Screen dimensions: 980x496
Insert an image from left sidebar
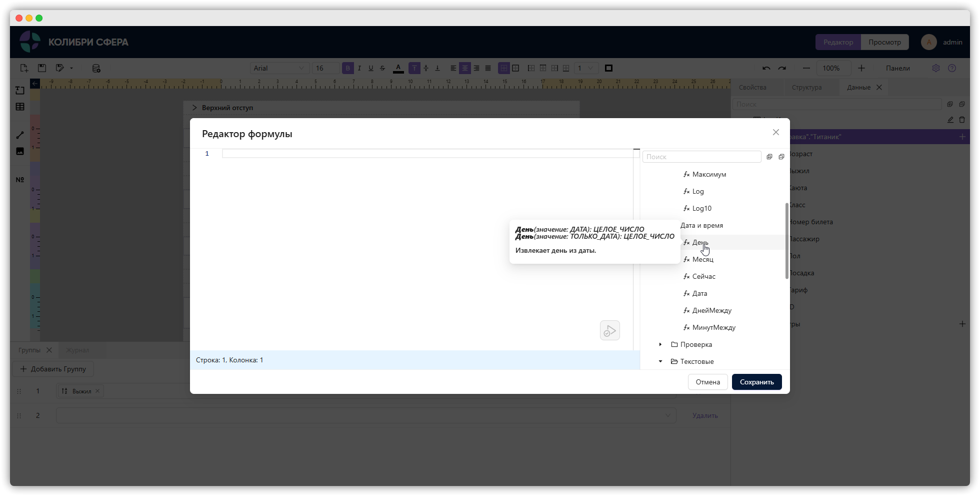click(x=20, y=151)
